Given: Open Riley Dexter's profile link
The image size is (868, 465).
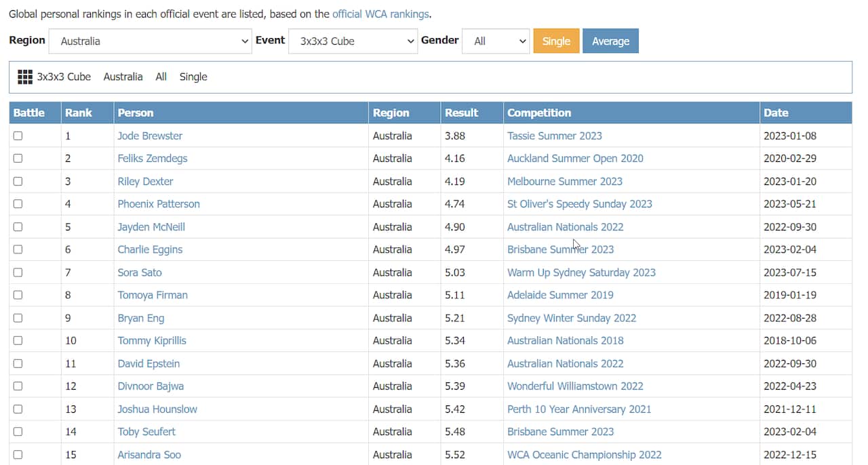Looking at the screenshot, I should point(145,182).
